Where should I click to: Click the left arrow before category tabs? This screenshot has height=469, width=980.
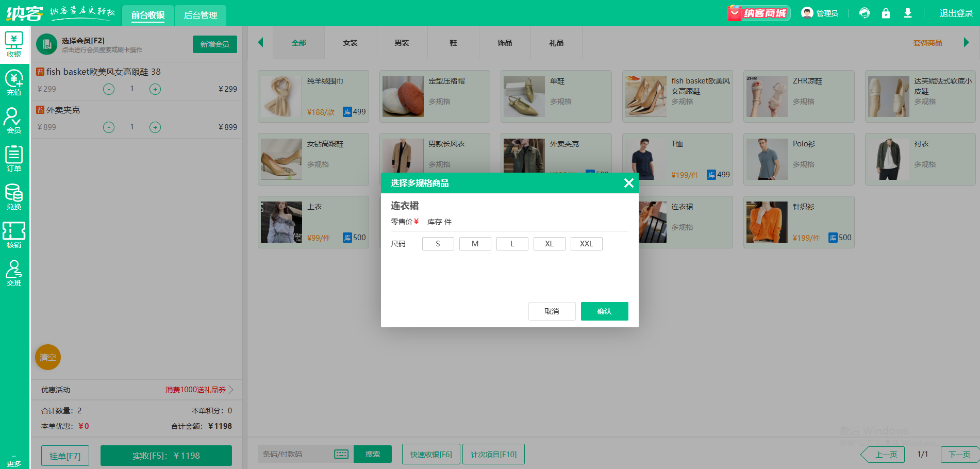tap(260, 43)
